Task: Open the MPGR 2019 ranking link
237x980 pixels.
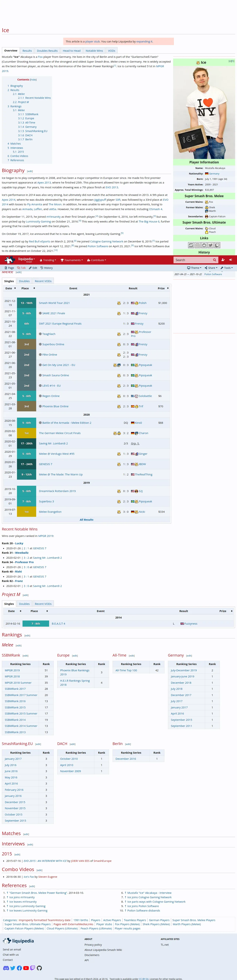Action: tap(12, 671)
